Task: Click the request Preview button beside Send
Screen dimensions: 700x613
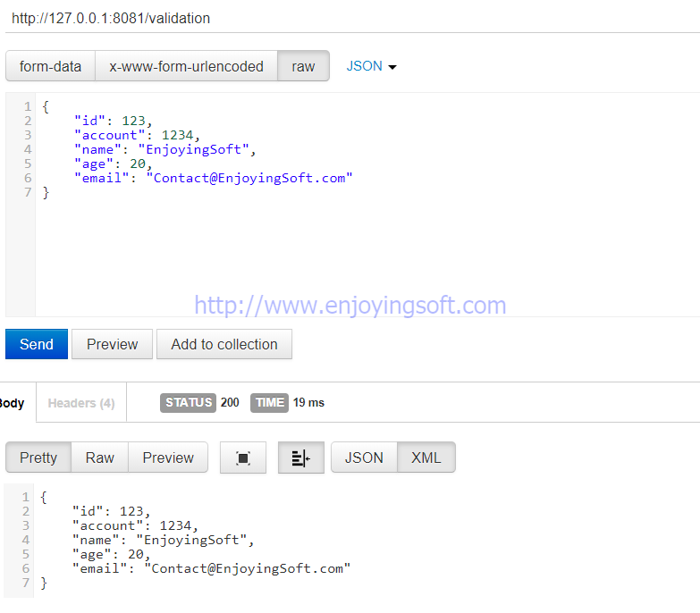Action: coord(112,344)
